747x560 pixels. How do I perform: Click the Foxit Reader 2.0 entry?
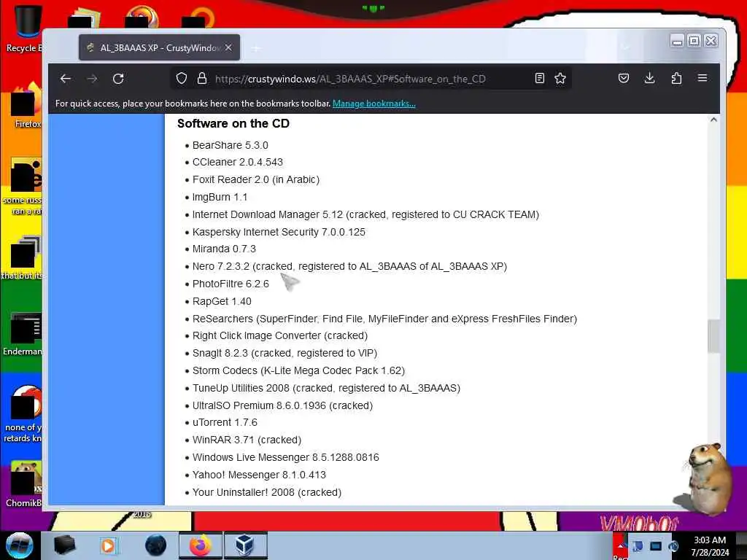(256, 179)
